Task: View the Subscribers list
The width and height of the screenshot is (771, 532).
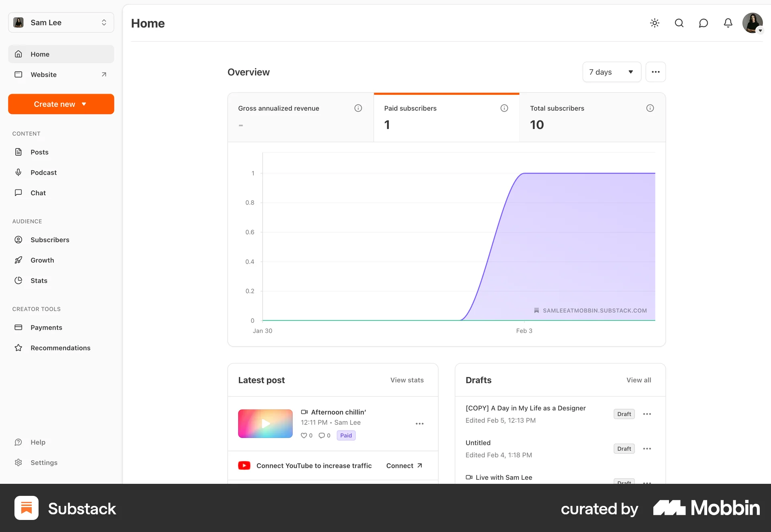Action: click(x=50, y=240)
